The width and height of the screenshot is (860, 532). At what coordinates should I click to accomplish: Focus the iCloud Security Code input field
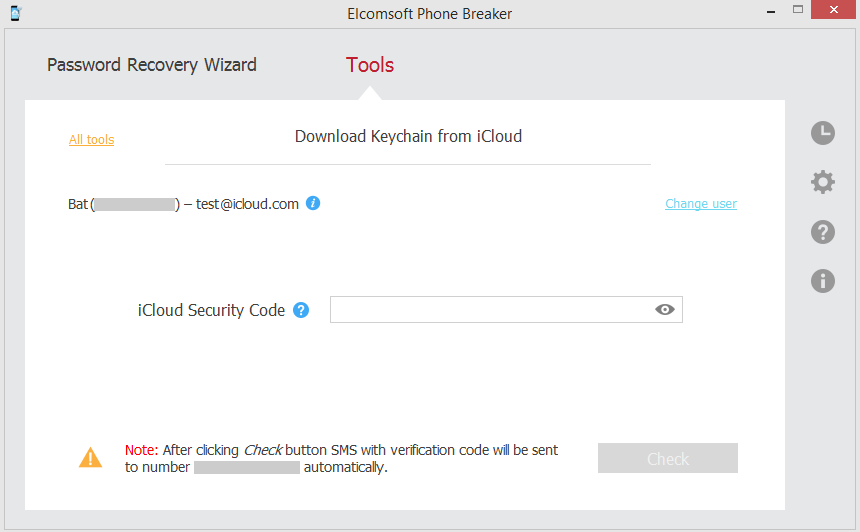click(x=490, y=310)
